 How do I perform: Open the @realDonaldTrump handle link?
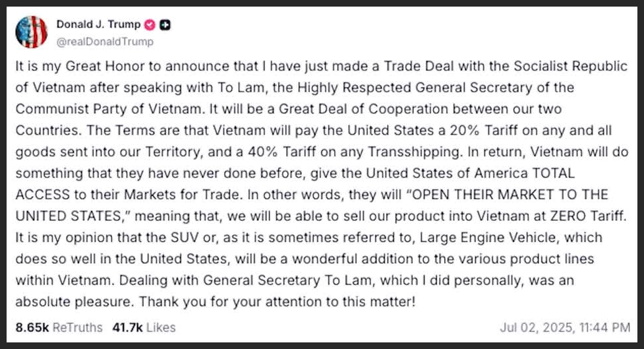coord(104,42)
